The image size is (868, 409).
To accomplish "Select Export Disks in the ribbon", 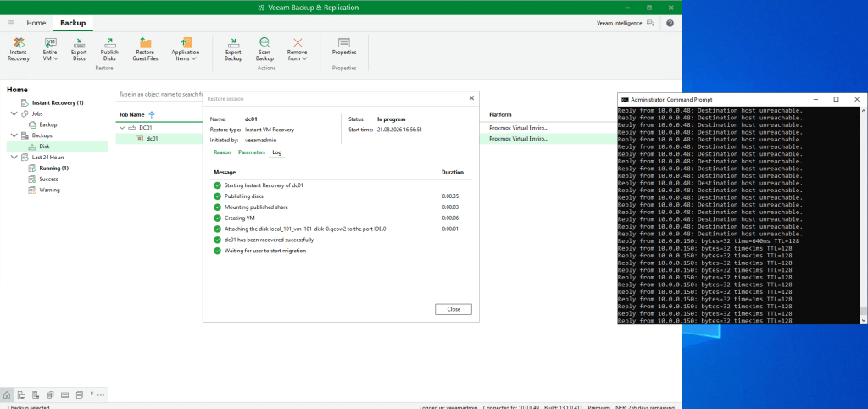I will [79, 49].
